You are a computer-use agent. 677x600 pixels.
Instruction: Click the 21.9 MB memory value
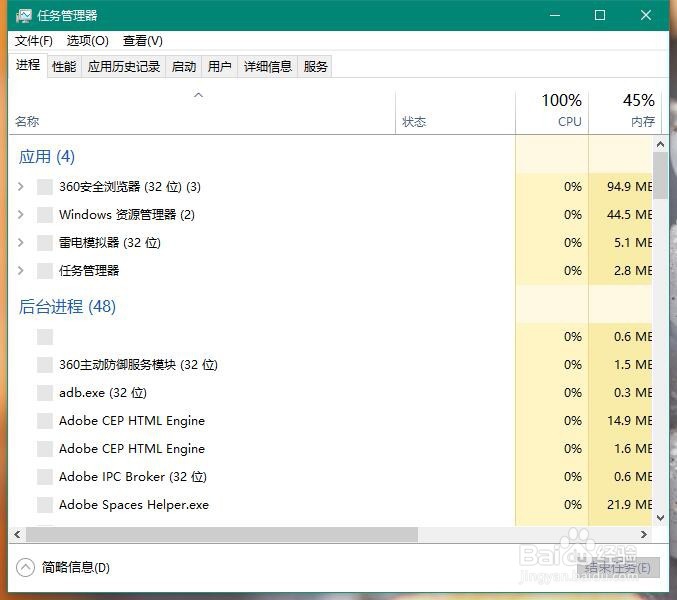click(630, 505)
